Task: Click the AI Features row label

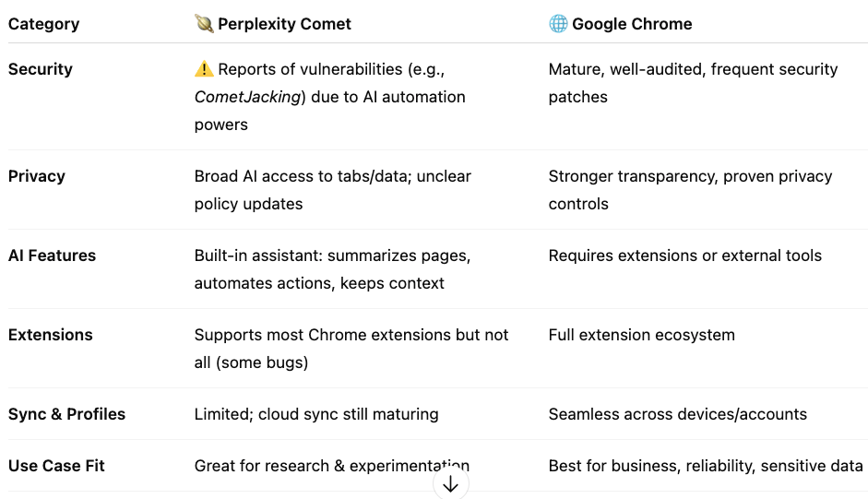Action: pos(52,255)
